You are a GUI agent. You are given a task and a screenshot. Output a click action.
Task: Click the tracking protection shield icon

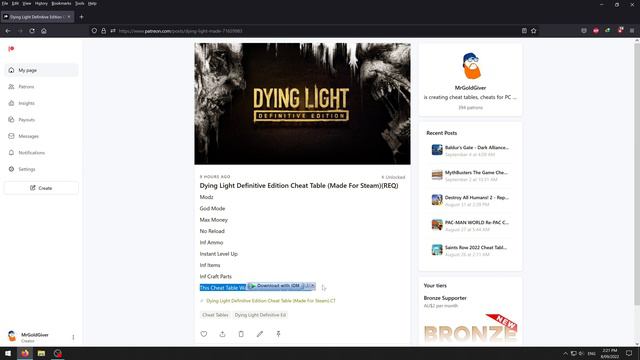pos(94,31)
